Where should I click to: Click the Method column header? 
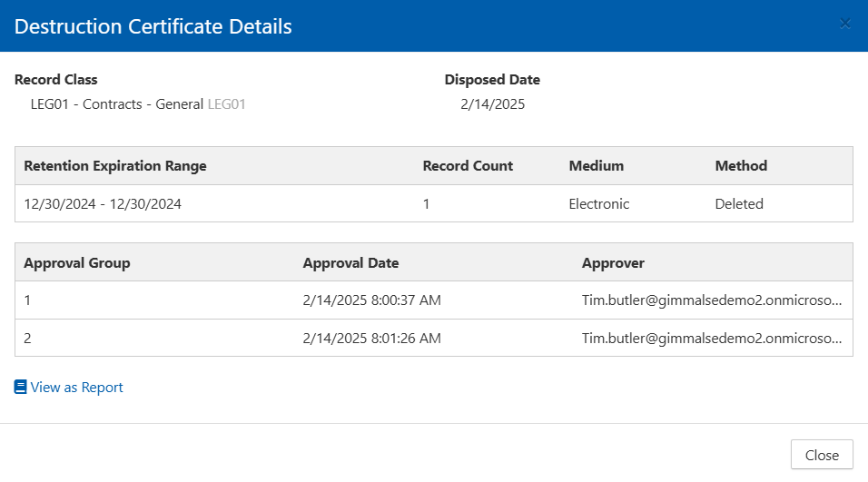click(x=741, y=166)
